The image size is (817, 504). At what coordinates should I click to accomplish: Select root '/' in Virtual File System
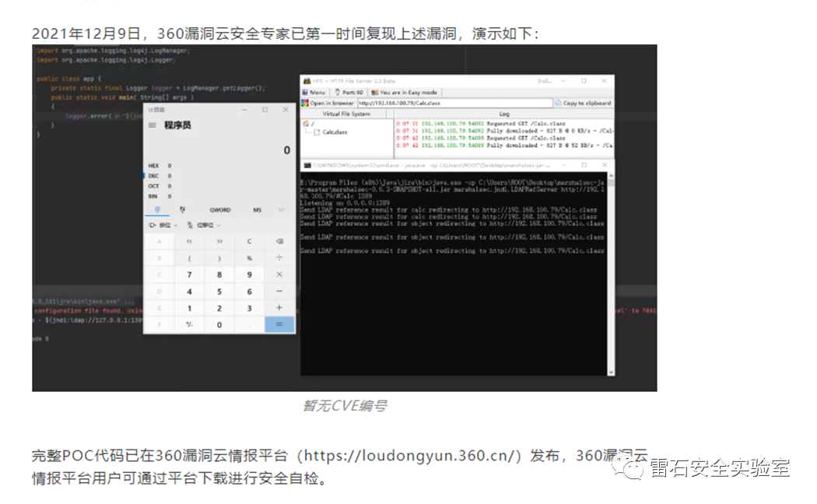pyautogui.click(x=308, y=124)
